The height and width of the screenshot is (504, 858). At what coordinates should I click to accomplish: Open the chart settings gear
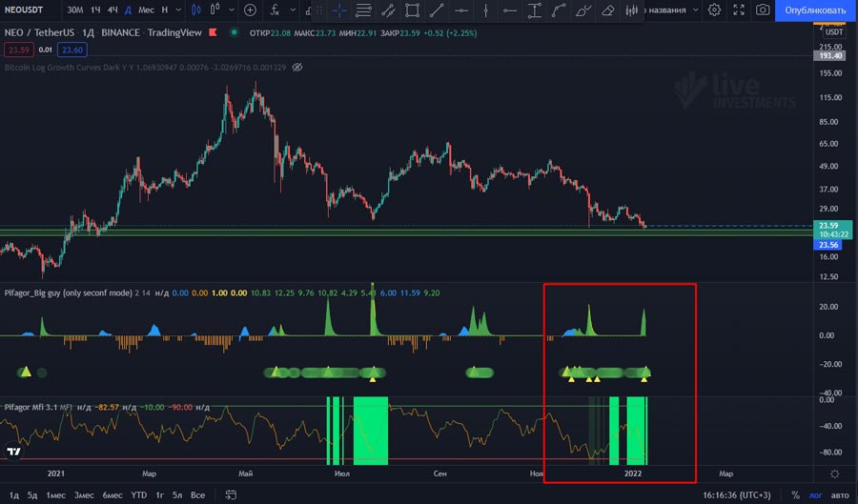tap(714, 10)
